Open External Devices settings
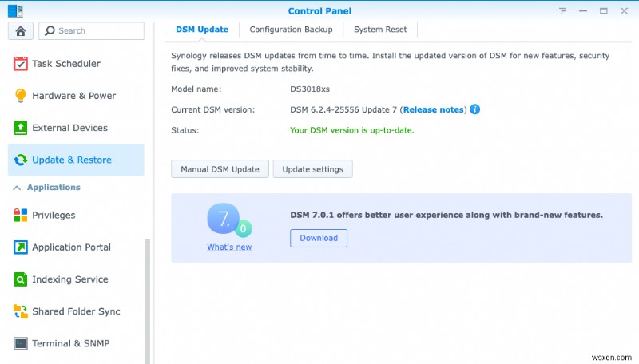 point(76,128)
